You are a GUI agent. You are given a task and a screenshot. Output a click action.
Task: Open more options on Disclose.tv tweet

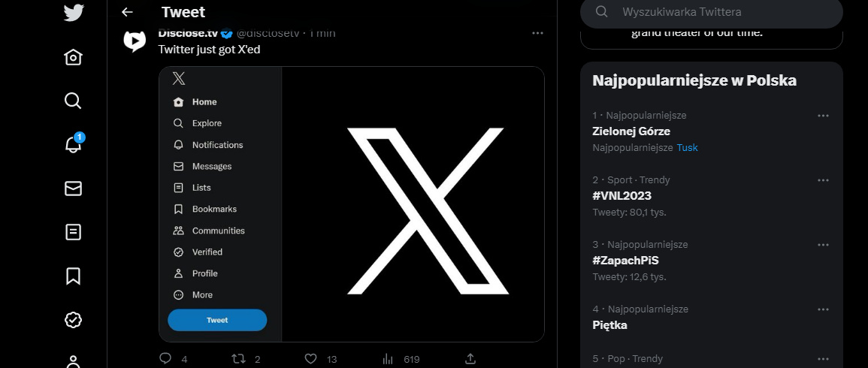pyautogui.click(x=537, y=33)
